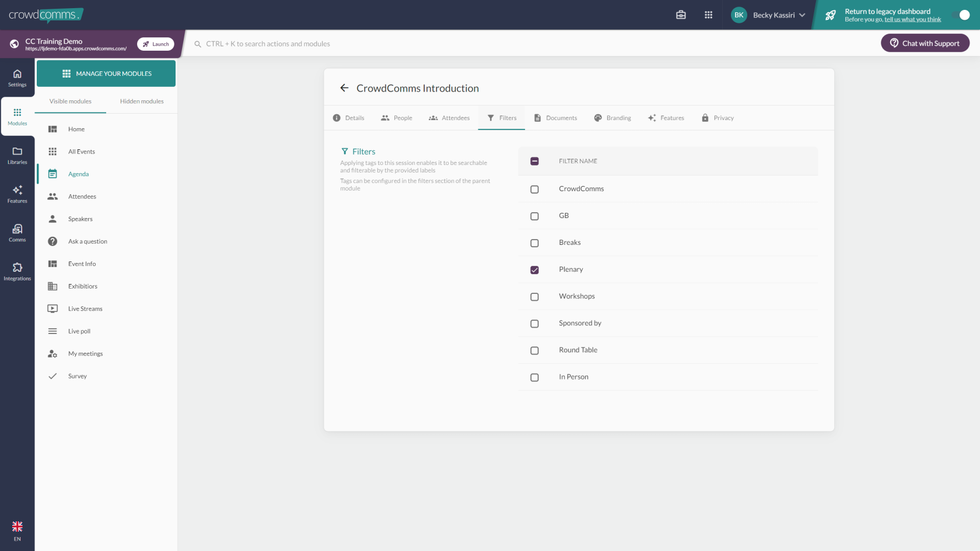Open the briefcase icon in top bar
This screenshot has width=980, height=551.
pos(681,15)
